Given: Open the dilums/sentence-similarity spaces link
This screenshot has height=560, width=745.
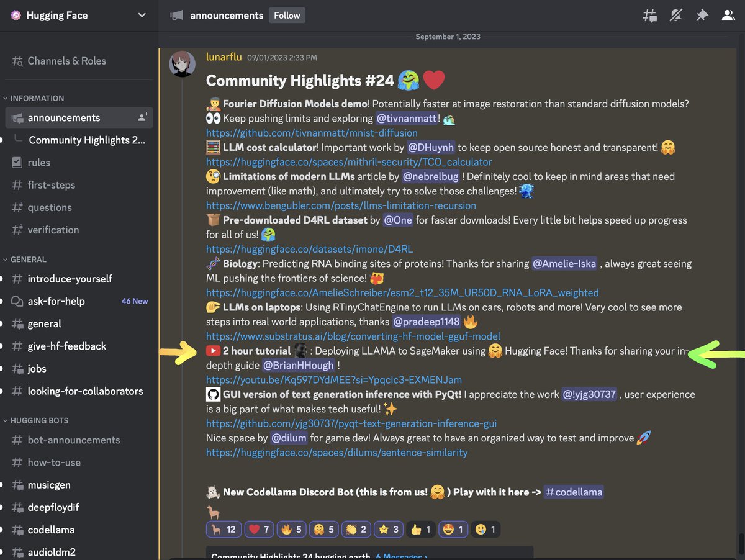Looking at the screenshot, I should click(x=337, y=453).
